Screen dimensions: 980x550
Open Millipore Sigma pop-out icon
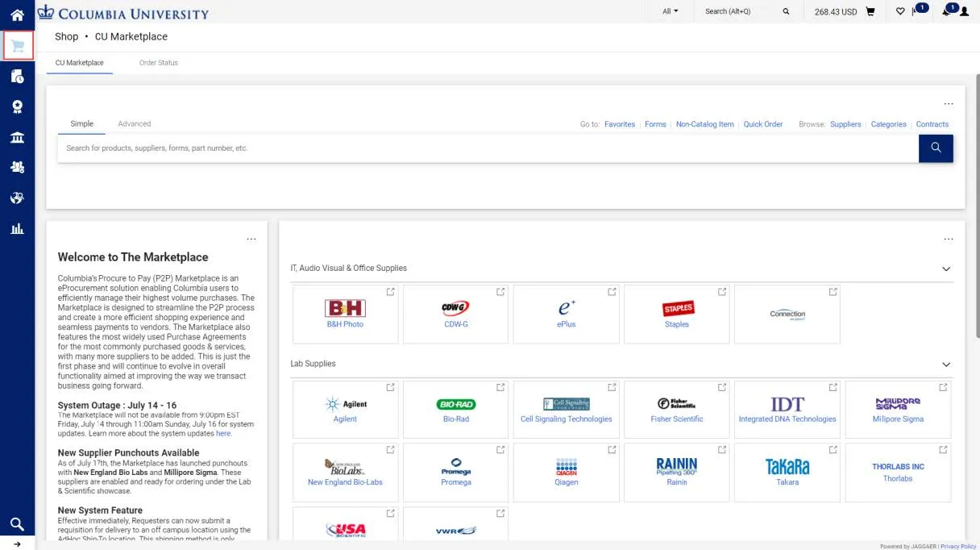[943, 387]
